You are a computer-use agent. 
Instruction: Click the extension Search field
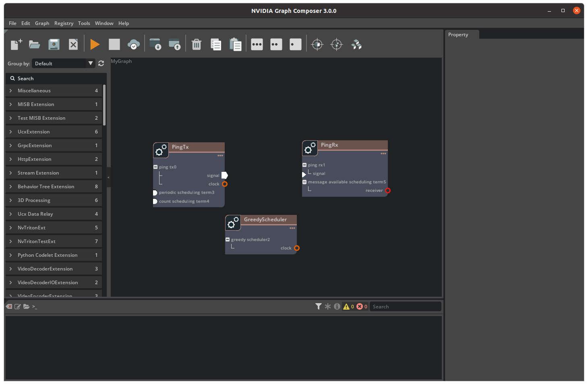point(56,78)
